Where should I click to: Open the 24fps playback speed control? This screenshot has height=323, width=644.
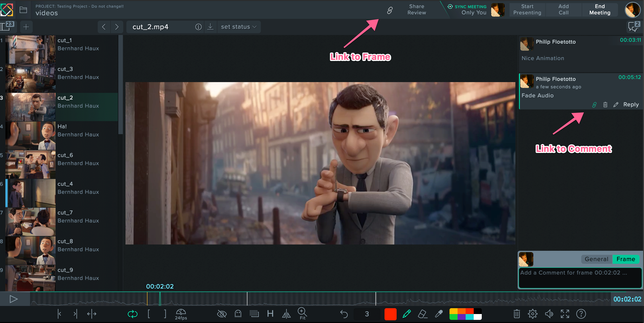181,314
